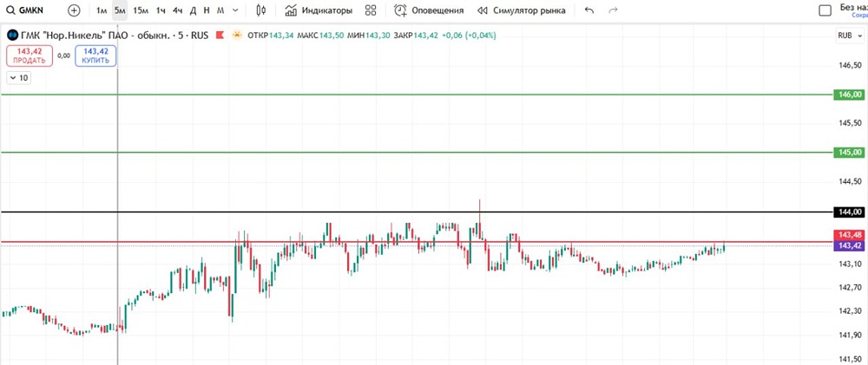868x365 pixels.
Task: Open unnamed layout 'Без на' menu
Action: coord(853,10)
